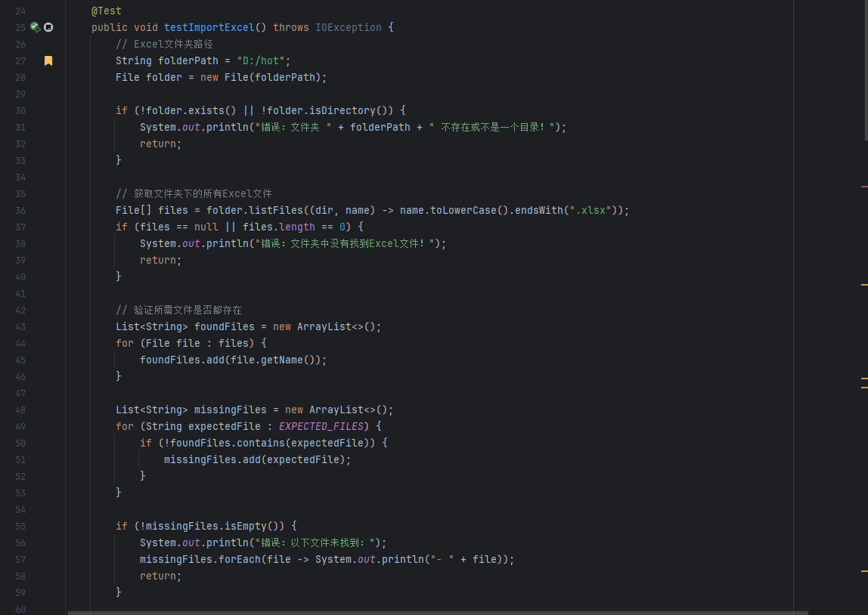The height and width of the screenshot is (615, 868).
Task: Click the horizontal scrollbar at the bottom
Action: (437, 612)
